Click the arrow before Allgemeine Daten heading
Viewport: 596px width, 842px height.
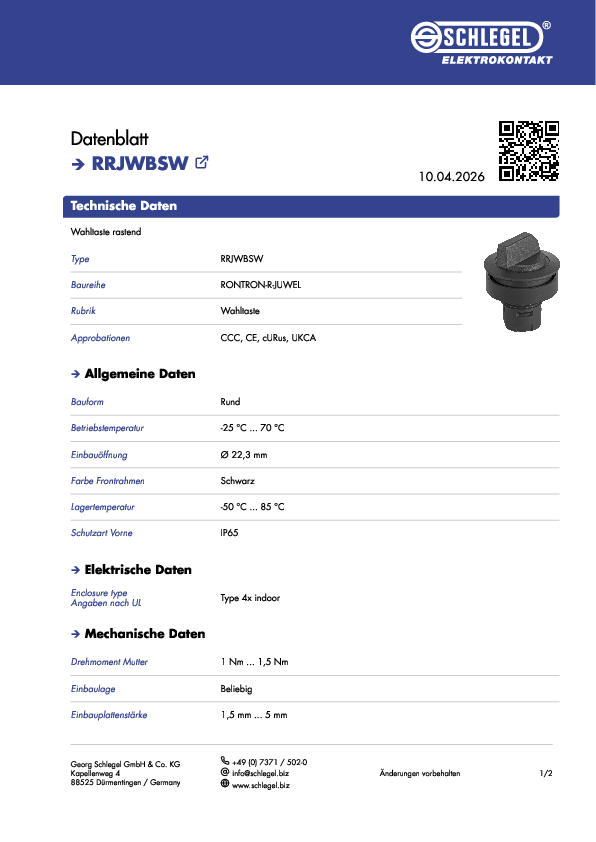(x=76, y=374)
